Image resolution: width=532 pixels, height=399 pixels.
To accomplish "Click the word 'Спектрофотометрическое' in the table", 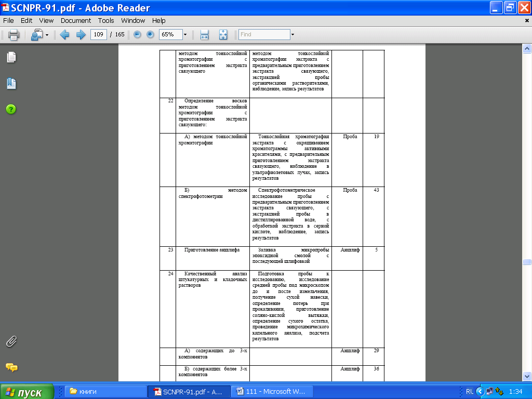I will (x=287, y=190).
